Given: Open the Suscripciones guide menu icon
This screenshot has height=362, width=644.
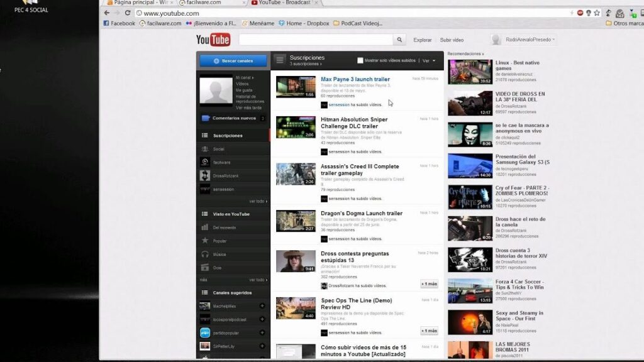Looking at the screenshot, I should click(x=280, y=60).
